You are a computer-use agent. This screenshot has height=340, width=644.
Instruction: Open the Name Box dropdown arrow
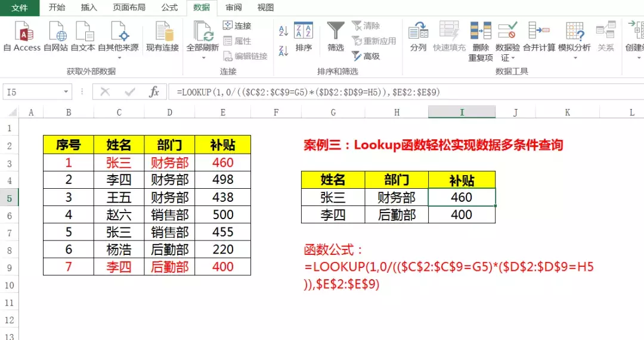coord(66,92)
